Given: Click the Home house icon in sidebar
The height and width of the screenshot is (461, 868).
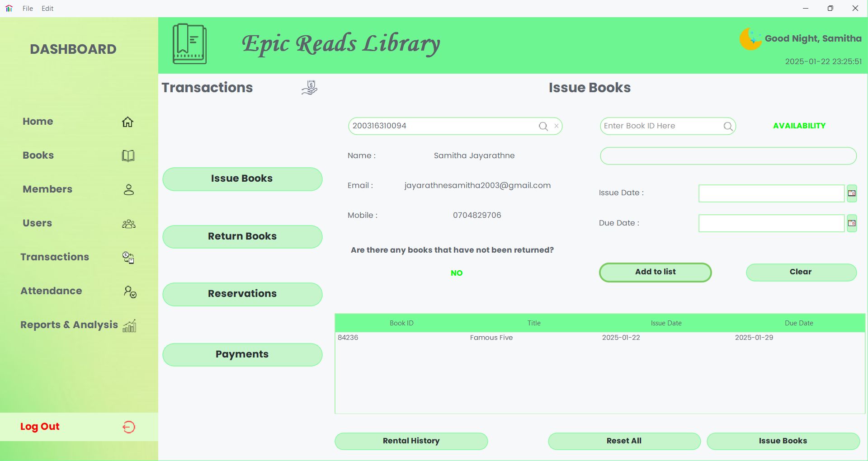Looking at the screenshot, I should [127, 122].
